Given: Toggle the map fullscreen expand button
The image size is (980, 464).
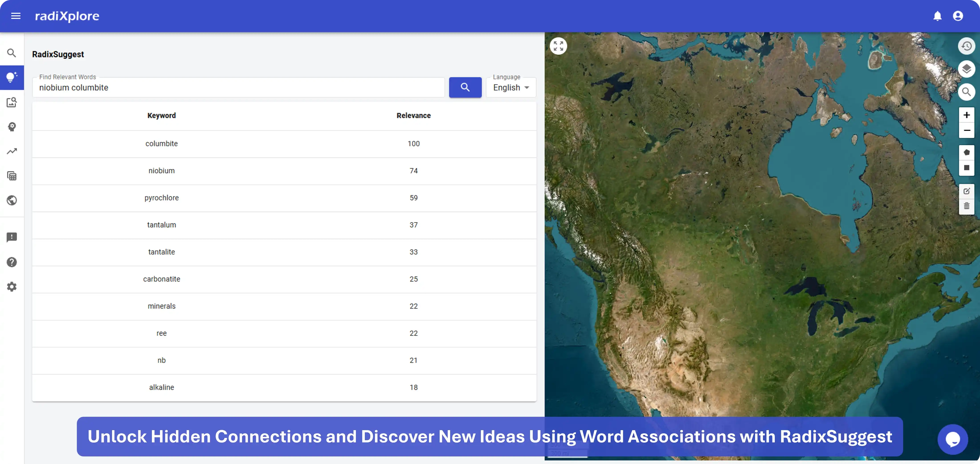Looking at the screenshot, I should pyautogui.click(x=558, y=46).
